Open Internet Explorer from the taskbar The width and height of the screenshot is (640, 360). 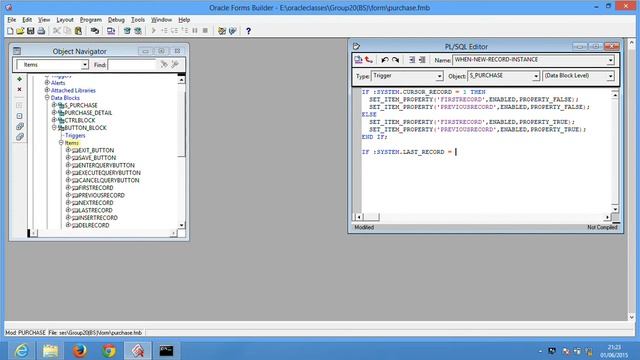[21, 351]
